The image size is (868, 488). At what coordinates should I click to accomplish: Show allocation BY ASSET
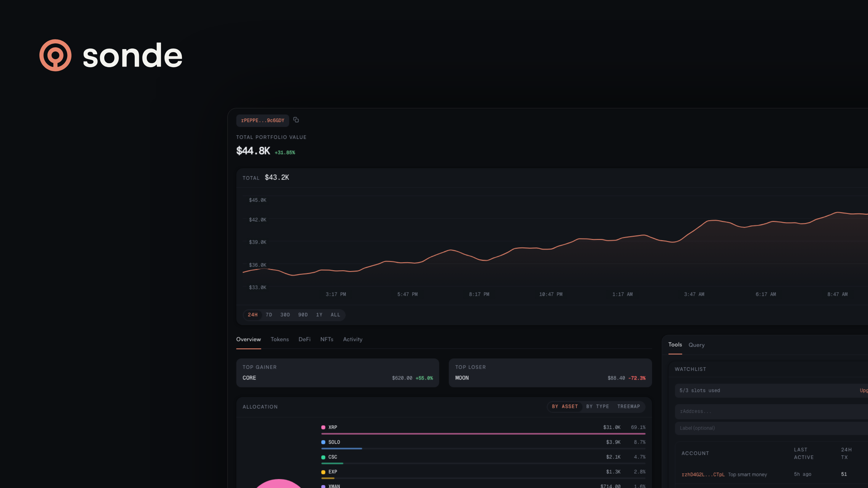click(565, 406)
